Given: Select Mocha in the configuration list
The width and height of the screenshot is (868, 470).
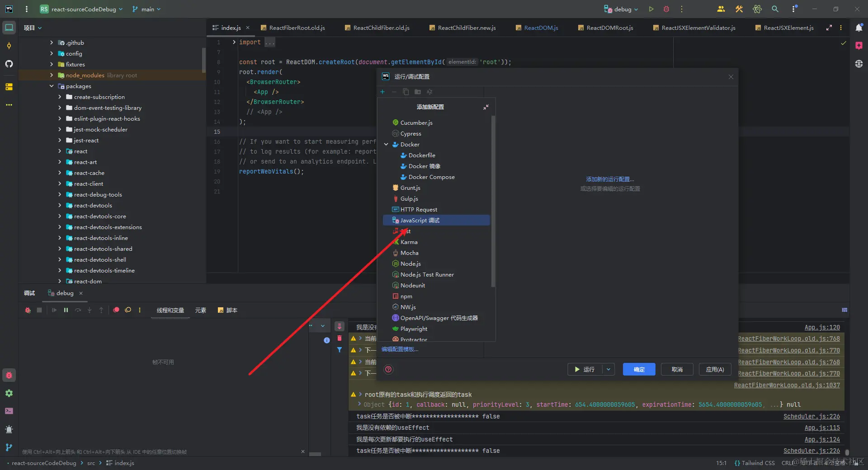Looking at the screenshot, I should pyautogui.click(x=436, y=253).
